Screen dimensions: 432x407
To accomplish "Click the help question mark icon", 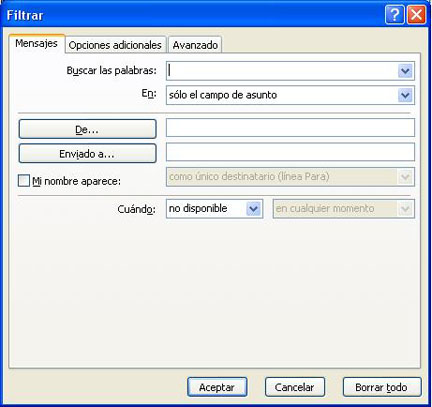I will point(395,15).
